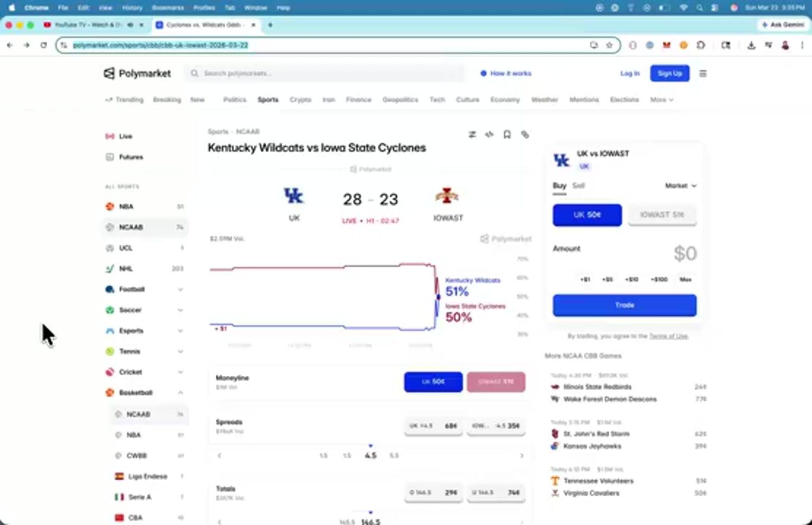Switch to the Sell tab
This screenshot has width=812, height=525.
(x=578, y=186)
